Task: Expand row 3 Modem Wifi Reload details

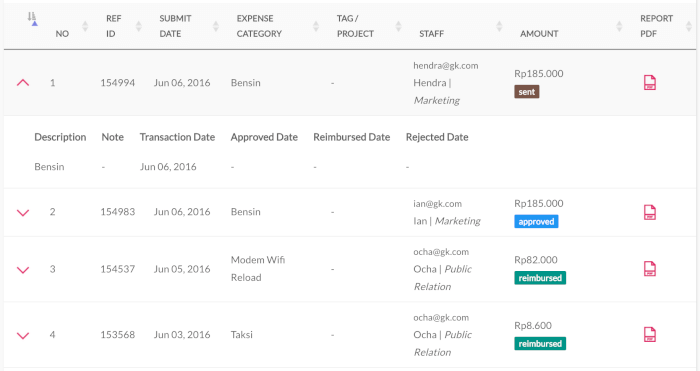Action: coord(23,270)
